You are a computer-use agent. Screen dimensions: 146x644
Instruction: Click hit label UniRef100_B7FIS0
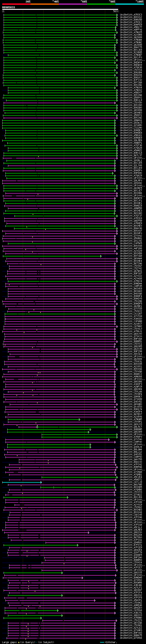(x=131, y=80)
